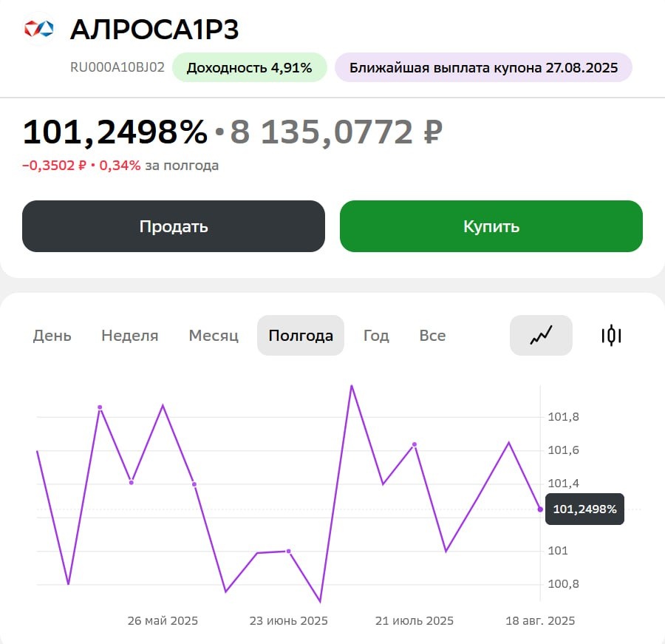Click the Продать button
Viewport: 665px width, 644px height.
(174, 226)
